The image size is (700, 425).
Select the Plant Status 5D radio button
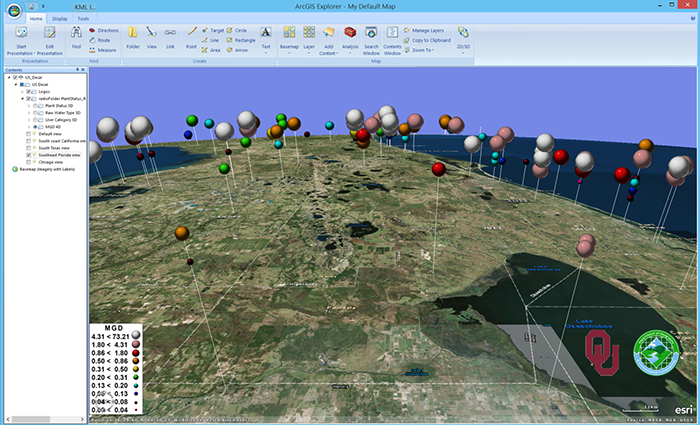(35, 106)
